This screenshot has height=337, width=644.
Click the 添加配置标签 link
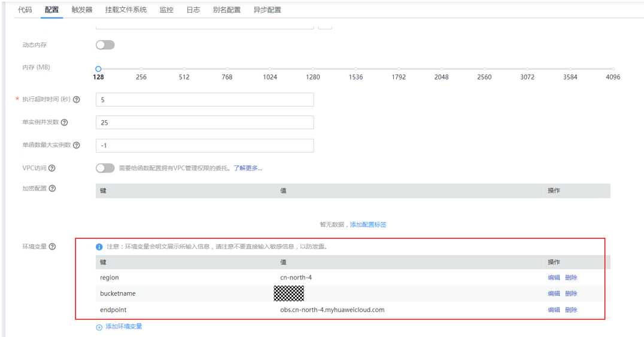pyautogui.click(x=368, y=224)
